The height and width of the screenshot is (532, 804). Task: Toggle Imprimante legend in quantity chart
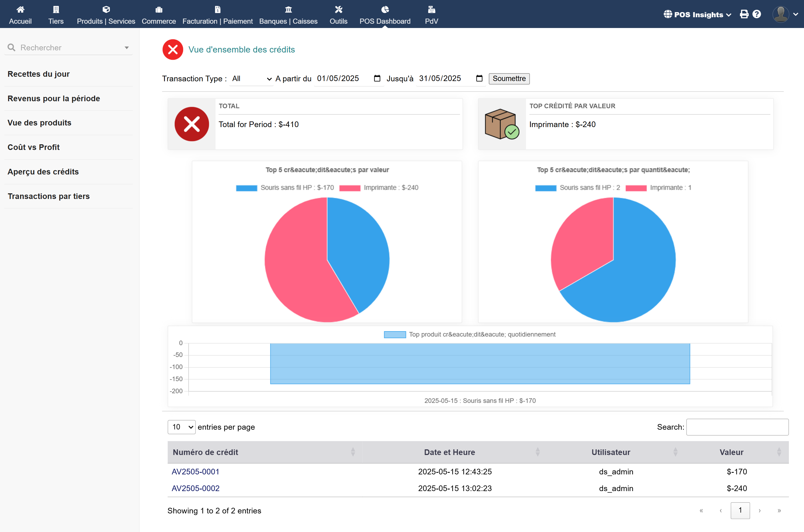point(658,188)
